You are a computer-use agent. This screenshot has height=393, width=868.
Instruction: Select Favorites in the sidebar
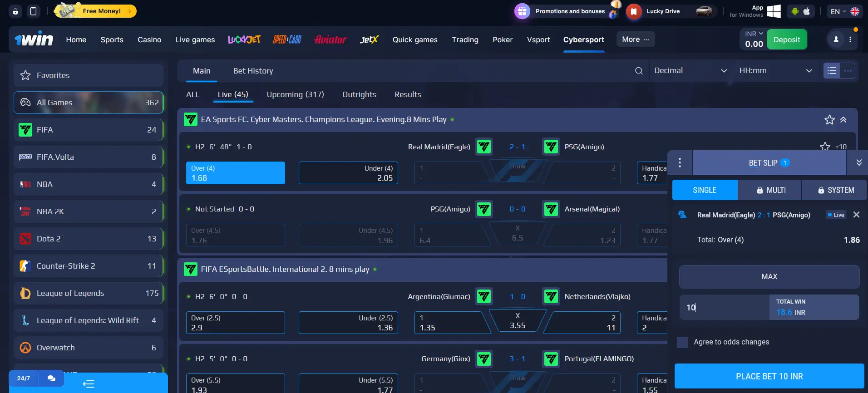(x=89, y=75)
